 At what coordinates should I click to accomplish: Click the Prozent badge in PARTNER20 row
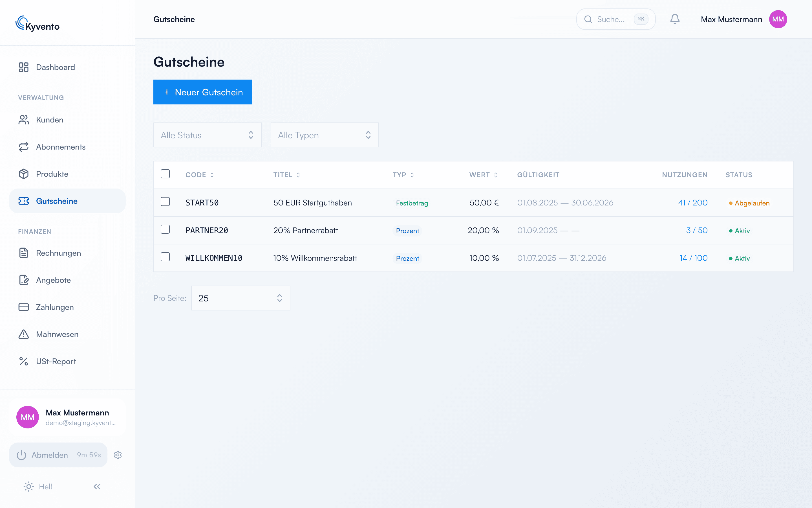tap(407, 231)
